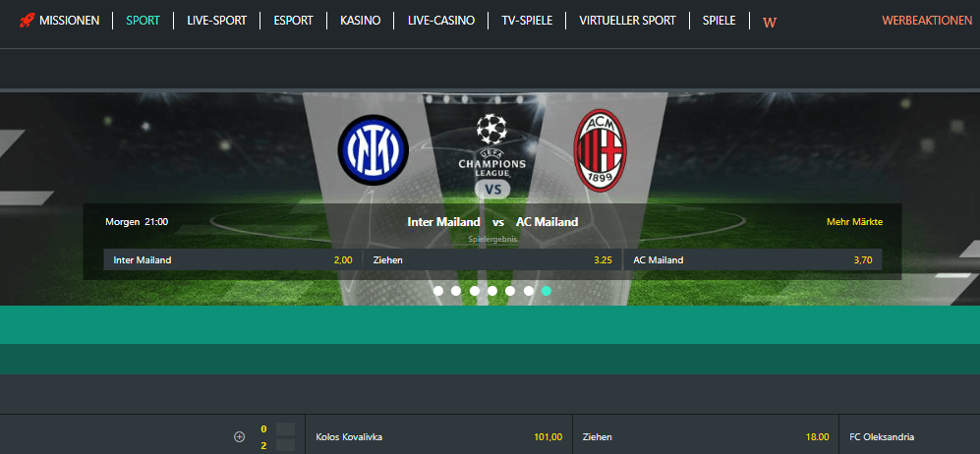Click the Inter Mailand club crest
The height and width of the screenshot is (454, 980).
click(374, 150)
